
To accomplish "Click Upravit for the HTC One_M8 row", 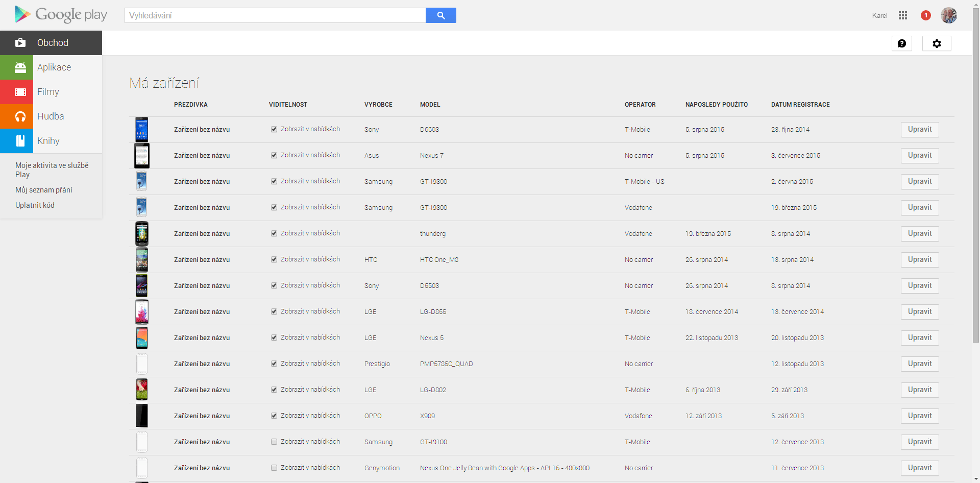I will point(920,260).
